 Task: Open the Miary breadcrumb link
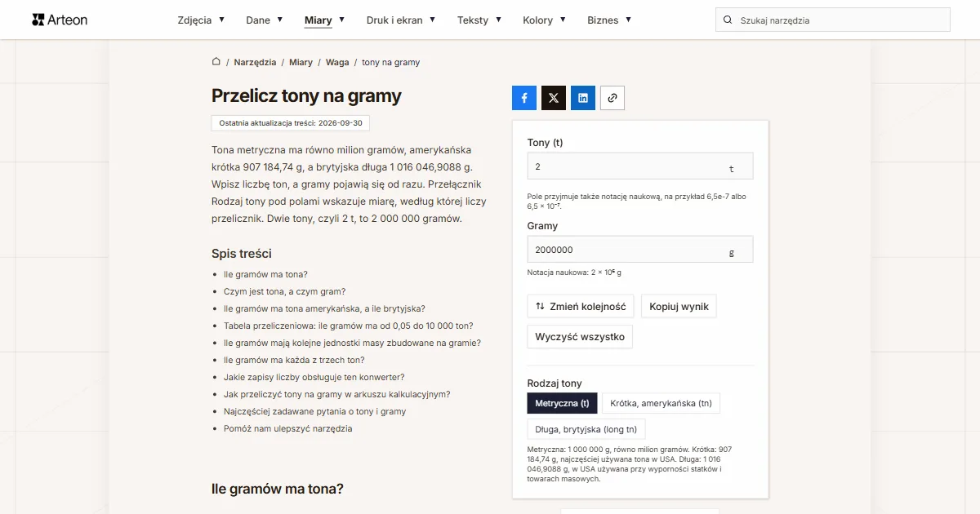click(301, 62)
